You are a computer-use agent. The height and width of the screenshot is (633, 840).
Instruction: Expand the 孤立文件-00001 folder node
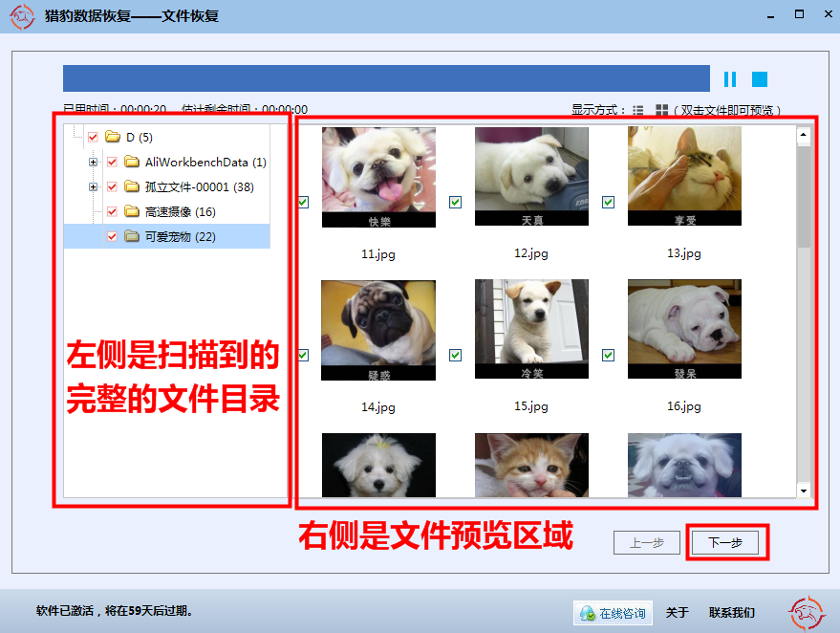click(93, 186)
